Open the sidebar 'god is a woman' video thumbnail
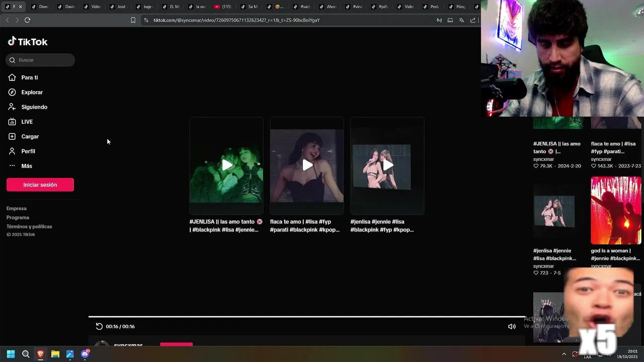The image size is (644, 362). coord(616,210)
